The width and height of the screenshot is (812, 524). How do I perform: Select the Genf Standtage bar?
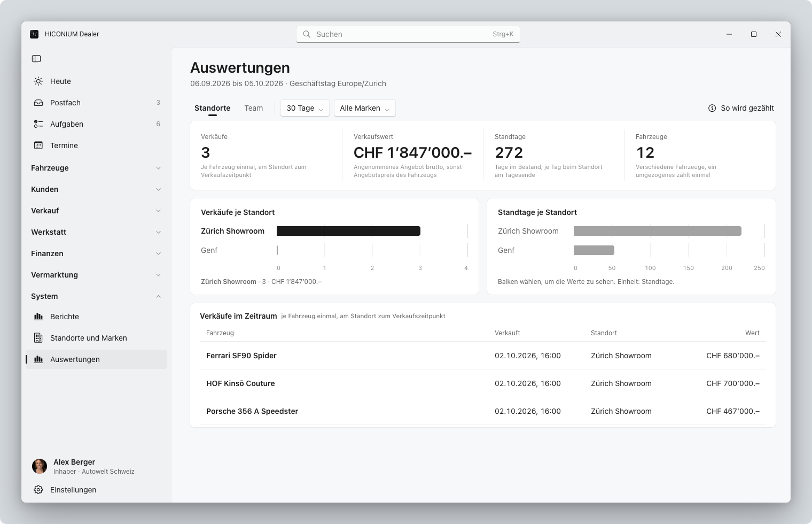pos(594,250)
